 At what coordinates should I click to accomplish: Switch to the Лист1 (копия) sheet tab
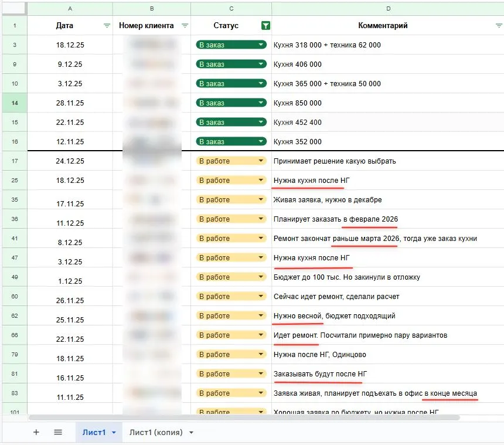[x=156, y=433]
